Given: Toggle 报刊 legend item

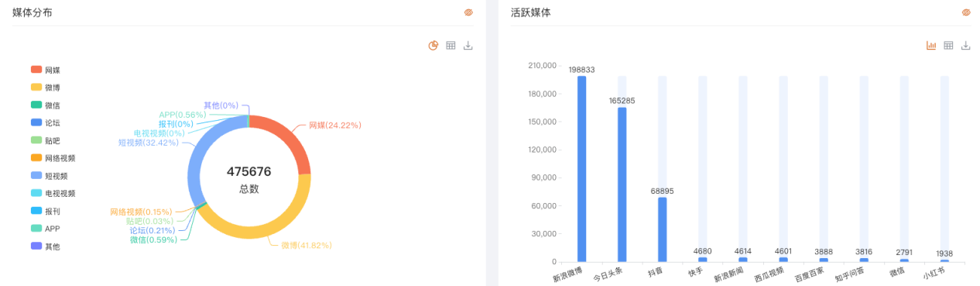Looking at the screenshot, I should click(x=46, y=211).
